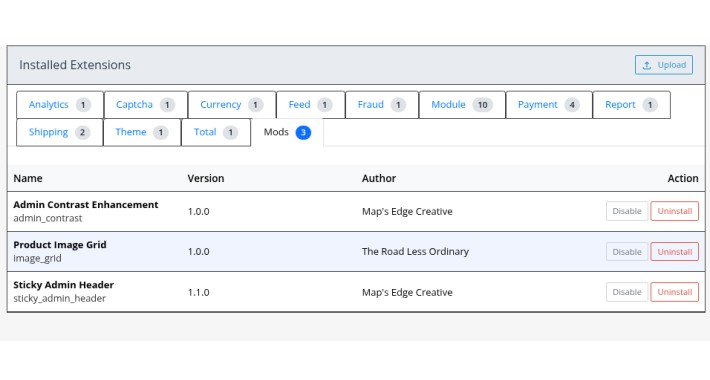Click Map's Edge Creative in Admin Contrast row
Image resolution: width=710 pixels, height=380 pixels.
(x=407, y=212)
